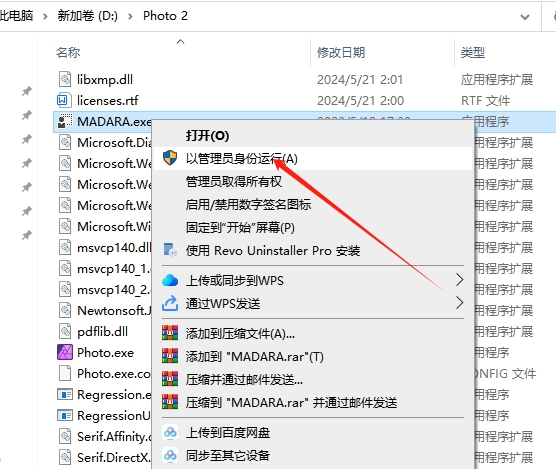The width and height of the screenshot is (556, 469).
Task: Select the Photo.exe file name
Action: pyautogui.click(x=105, y=353)
